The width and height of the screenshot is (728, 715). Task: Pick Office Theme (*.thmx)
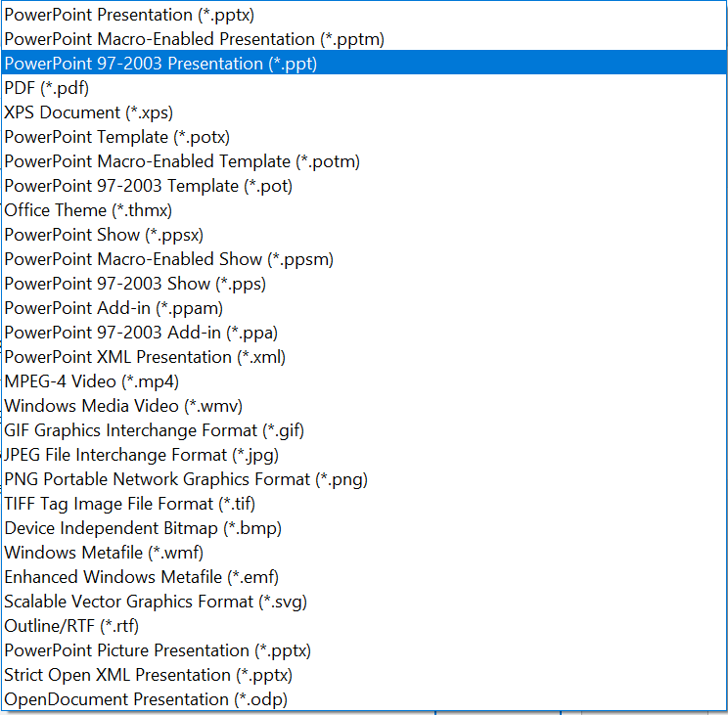(x=364, y=209)
